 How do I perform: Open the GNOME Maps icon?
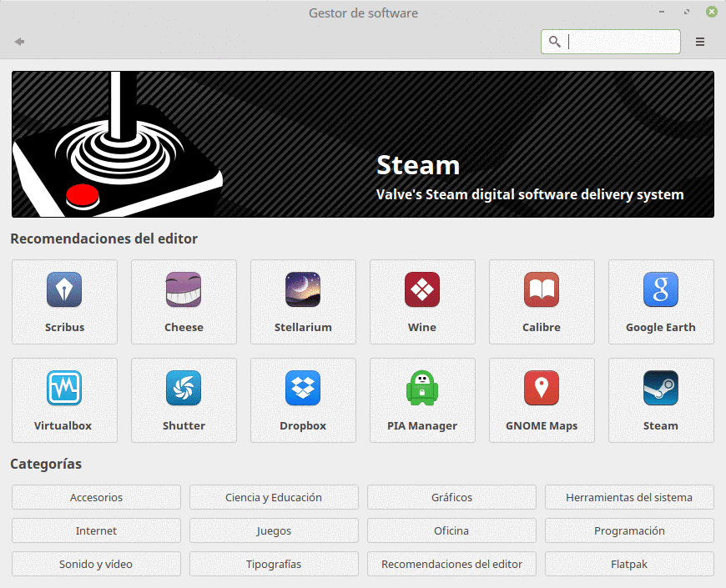(x=542, y=389)
